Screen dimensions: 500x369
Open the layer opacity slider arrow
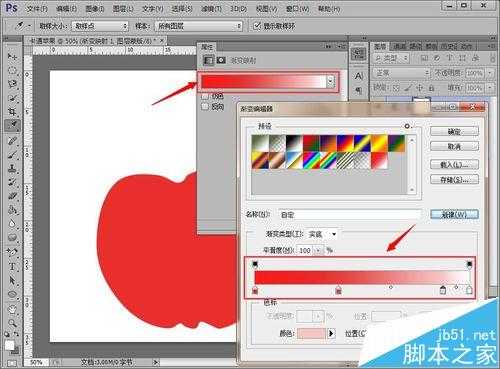490,72
